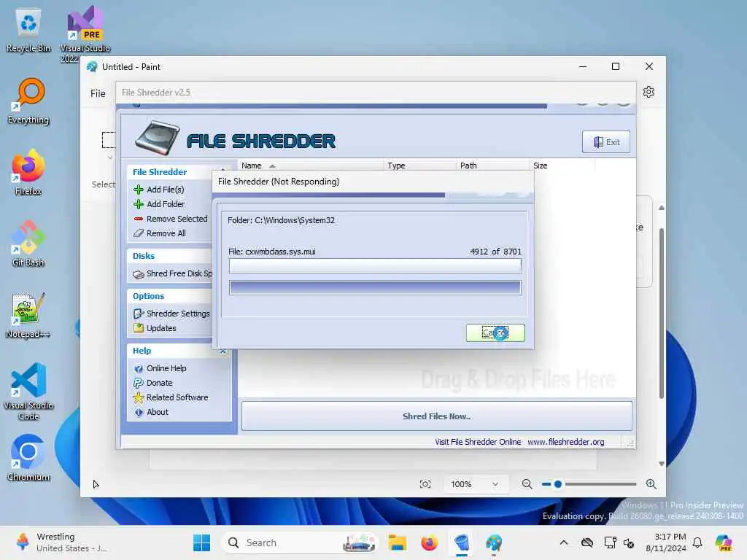
Task: Click the Shred Free Disk Space icon
Action: click(x=139, y=274)
